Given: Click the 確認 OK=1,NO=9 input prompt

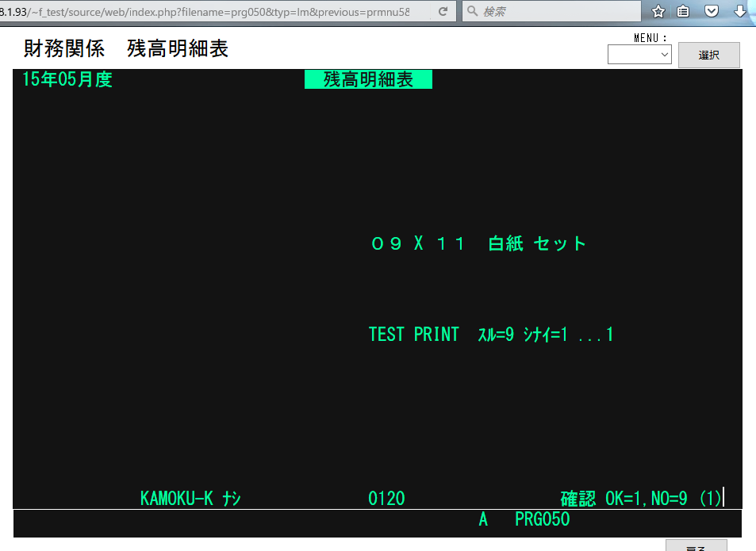Looking at the screenshot, I should (641, 499).
